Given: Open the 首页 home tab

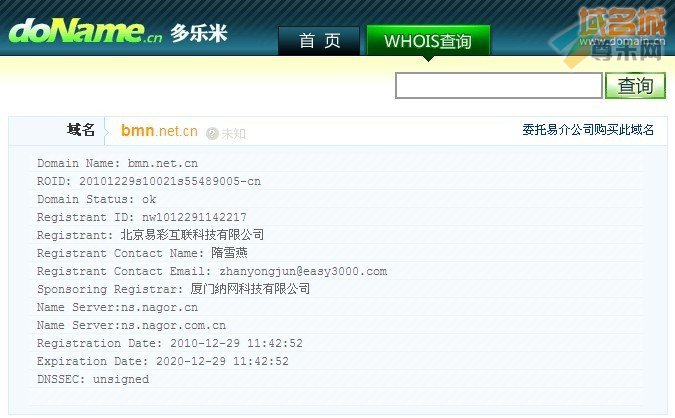Looking at the screenshot, I should click(x=319, y=40).
